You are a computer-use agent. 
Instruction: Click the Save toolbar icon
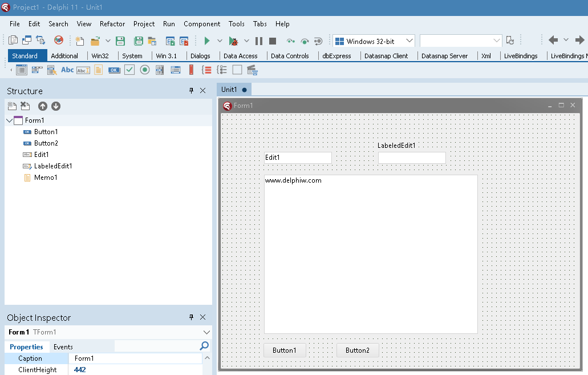point(120,41)
